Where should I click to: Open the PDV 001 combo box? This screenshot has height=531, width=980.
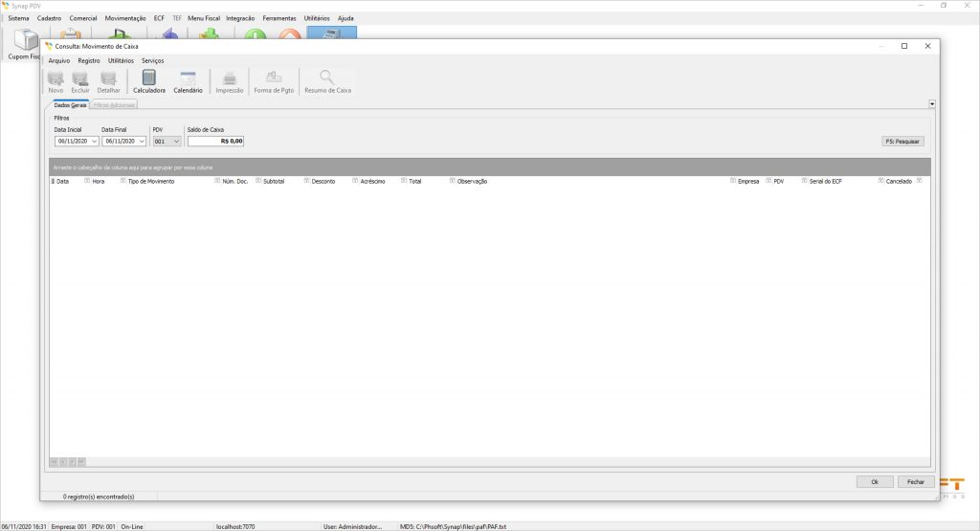pos(176,141)
